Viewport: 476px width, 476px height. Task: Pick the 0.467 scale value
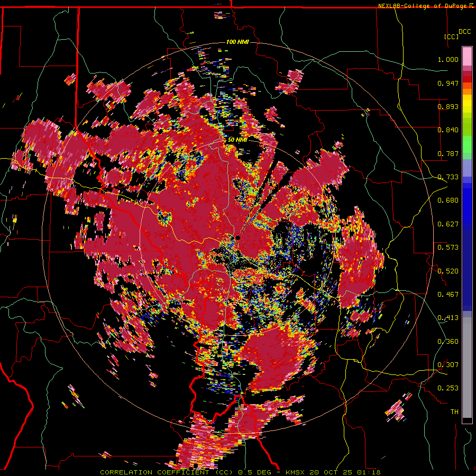click(x=448, y=294)
